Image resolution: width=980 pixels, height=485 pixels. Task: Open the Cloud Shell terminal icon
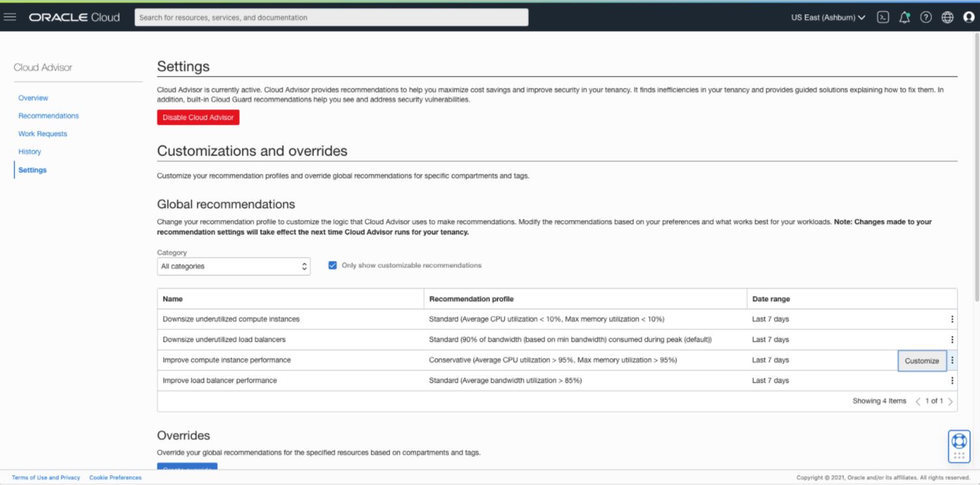click(x=883, y=17)
